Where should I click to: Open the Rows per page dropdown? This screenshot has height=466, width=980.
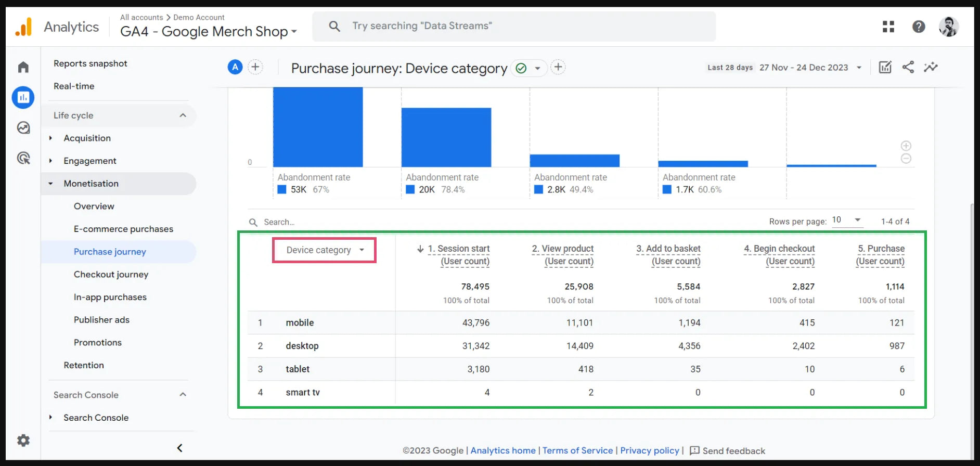coord(847,220)
